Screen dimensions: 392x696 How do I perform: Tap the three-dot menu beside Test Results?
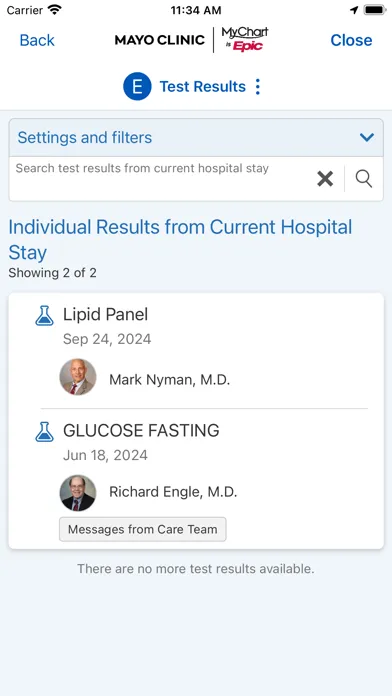coord(257,87)
